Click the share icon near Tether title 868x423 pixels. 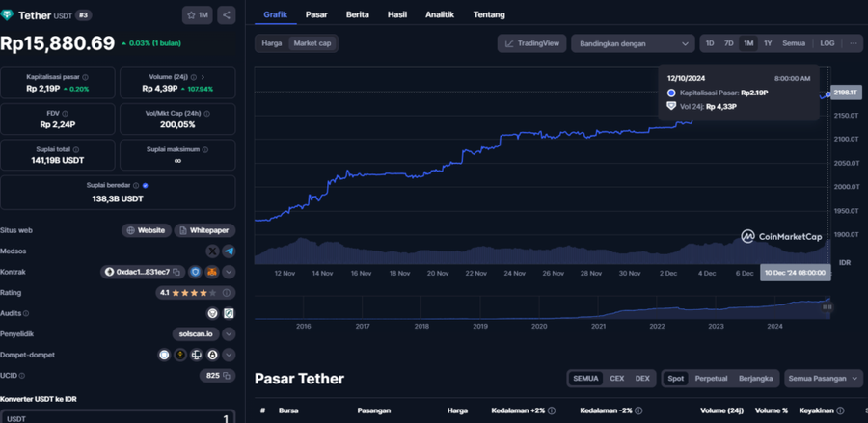227,15
